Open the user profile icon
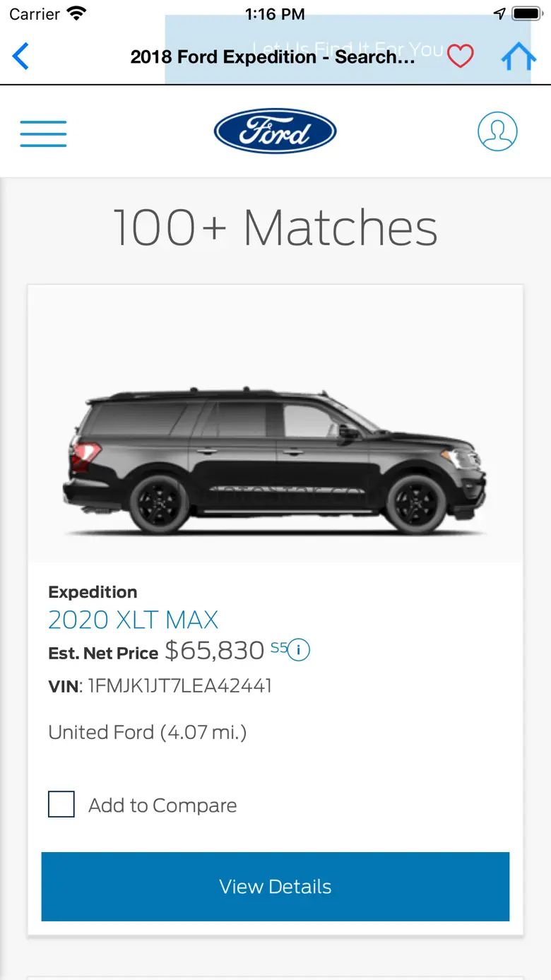551x980 pixels. 497,131
